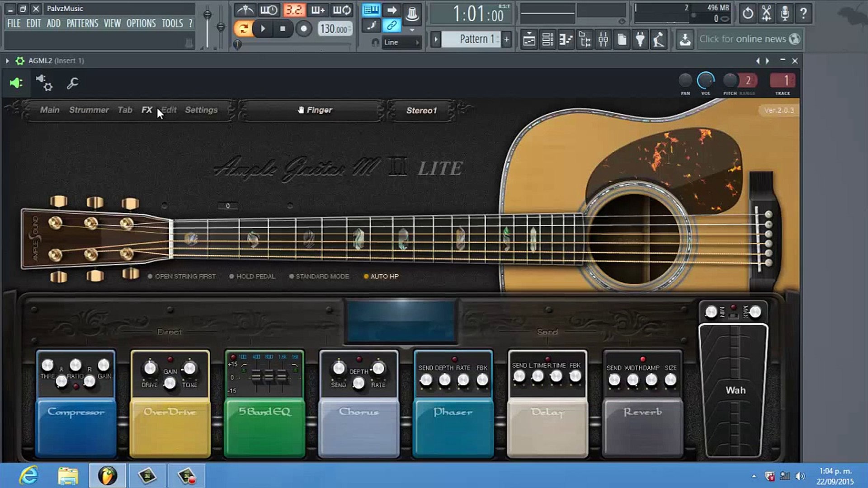The height and width of the screenshot is (488, 868).
Task: Click the tempo tapper icon
Action: [659, 40]
